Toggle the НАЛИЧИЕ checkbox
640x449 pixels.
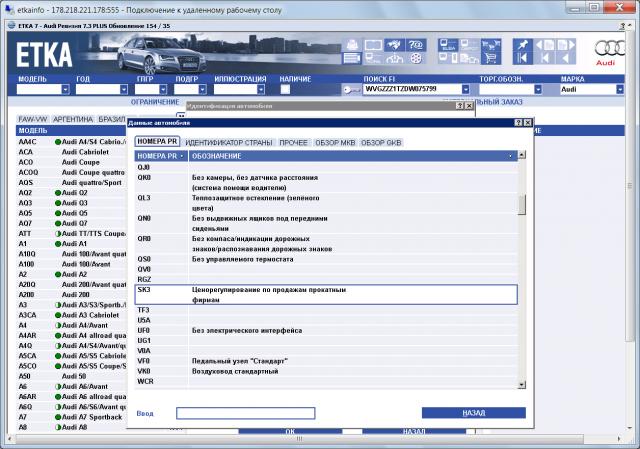pyautogui.click(x=285, y=89)
